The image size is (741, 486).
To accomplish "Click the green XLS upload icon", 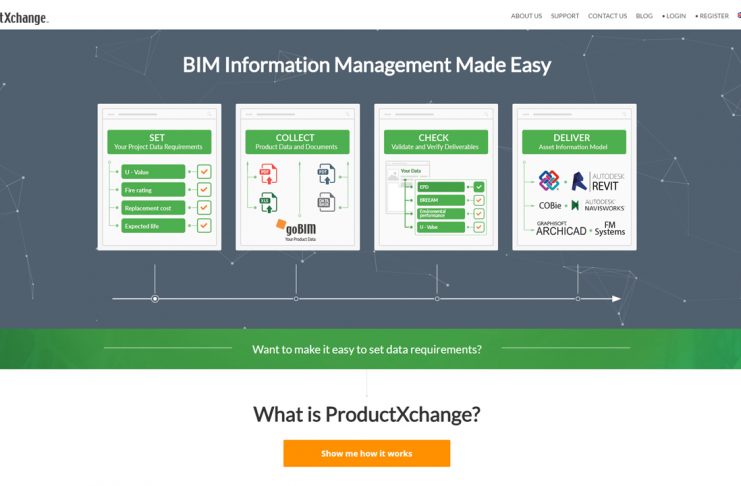I will pyautogui.click(x=267, y=203).
